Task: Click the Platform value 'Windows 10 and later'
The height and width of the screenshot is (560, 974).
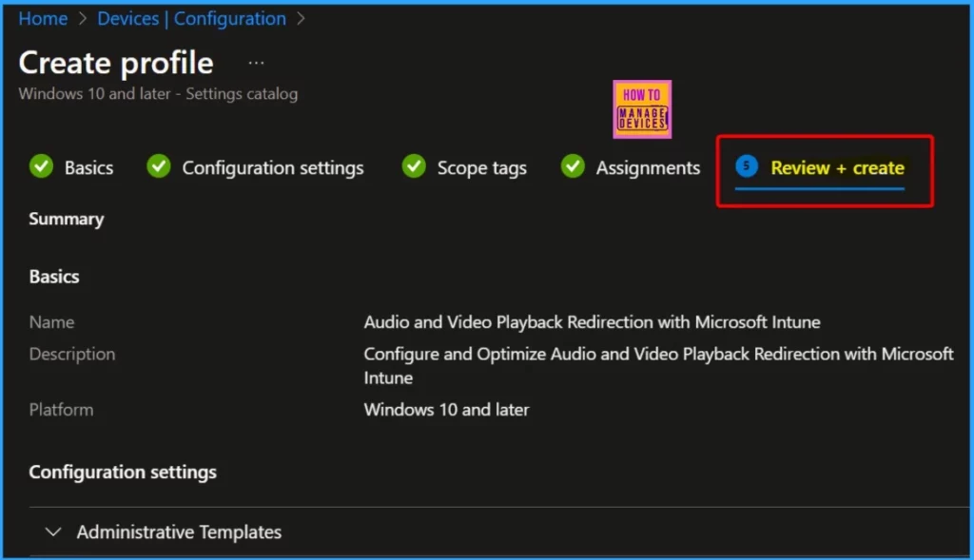Action: 447,410
